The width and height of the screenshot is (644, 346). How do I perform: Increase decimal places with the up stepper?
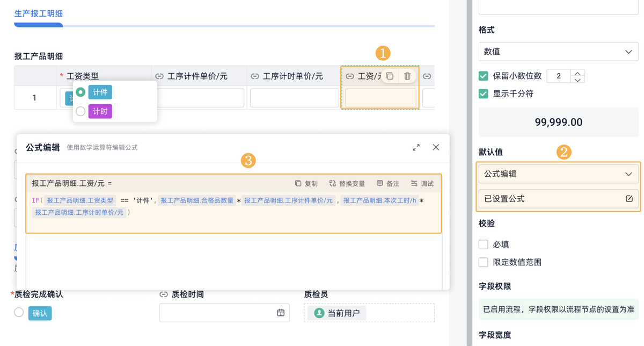[577, 73]
